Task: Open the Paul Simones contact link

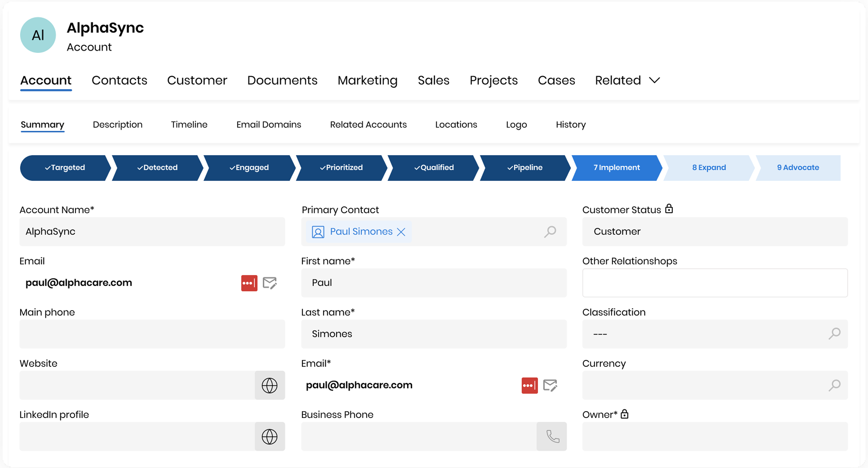Action: (x=361, y=232)
